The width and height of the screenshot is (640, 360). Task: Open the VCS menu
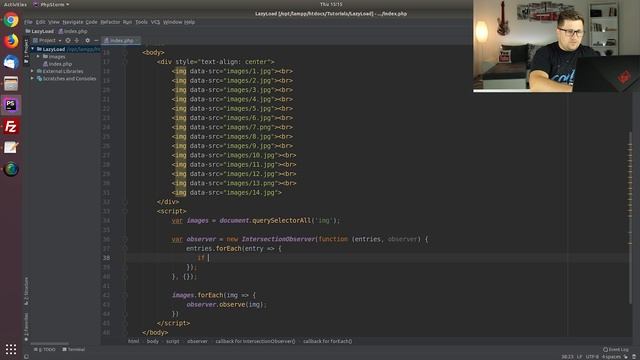(x=156, y=22)
